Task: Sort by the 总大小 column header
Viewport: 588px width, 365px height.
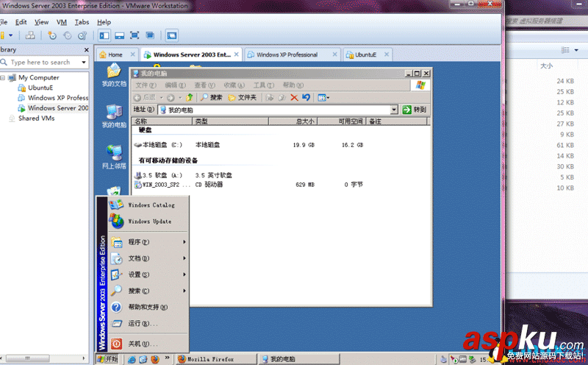Action: coord(293,121)
